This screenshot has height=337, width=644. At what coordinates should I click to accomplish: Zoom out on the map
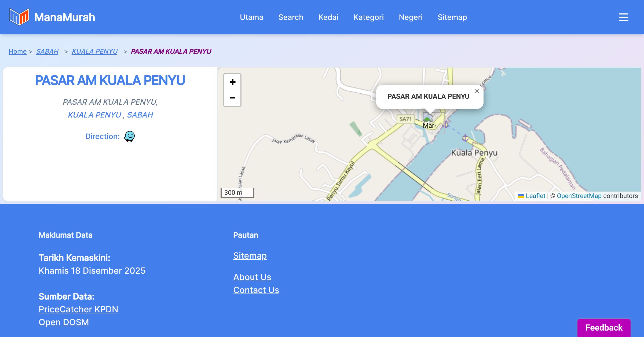[x=232, y=98]
